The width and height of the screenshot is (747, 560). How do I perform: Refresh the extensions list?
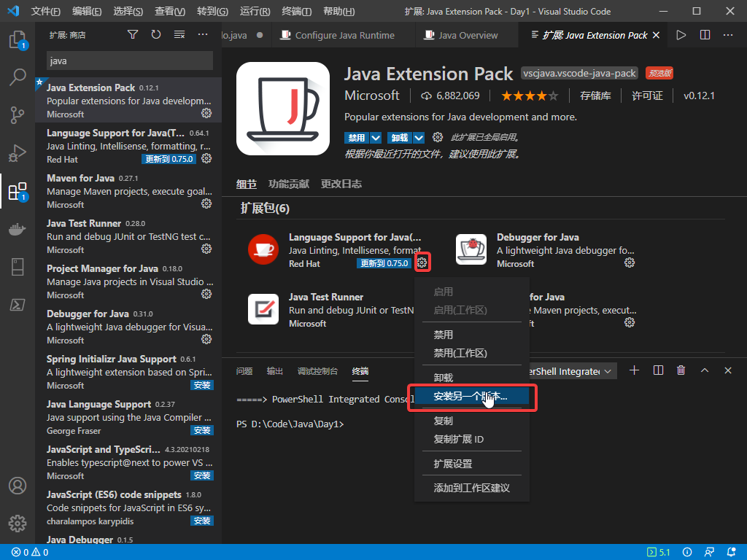pyautogui.click(x=156, y=35)
